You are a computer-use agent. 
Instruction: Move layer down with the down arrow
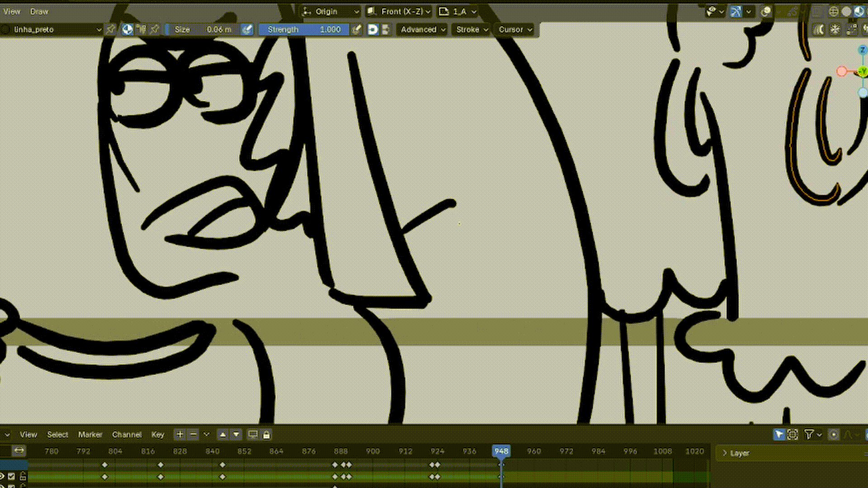236,434
